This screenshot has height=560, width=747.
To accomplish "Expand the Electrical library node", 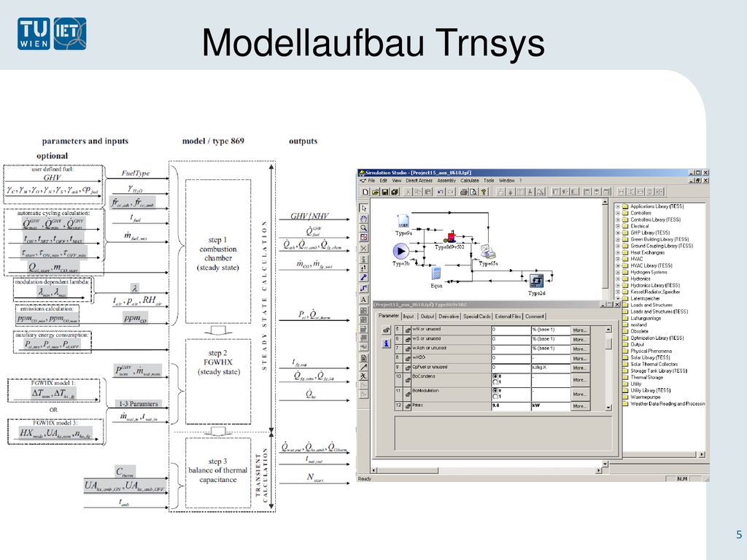I will (x=618, y=226).
